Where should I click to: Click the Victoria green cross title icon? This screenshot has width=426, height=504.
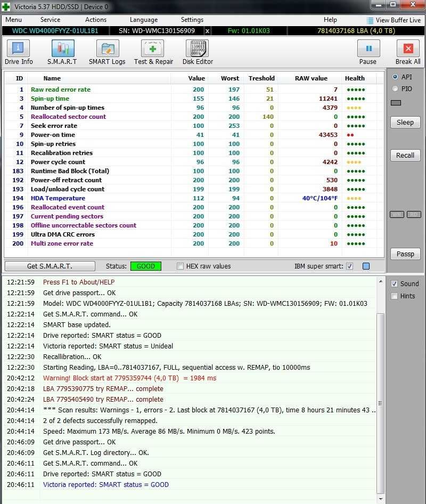tap(6, 6)
